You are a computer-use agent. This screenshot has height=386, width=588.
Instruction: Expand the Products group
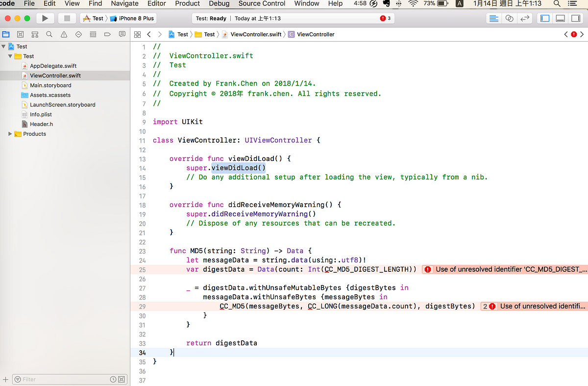coord(10,134)
